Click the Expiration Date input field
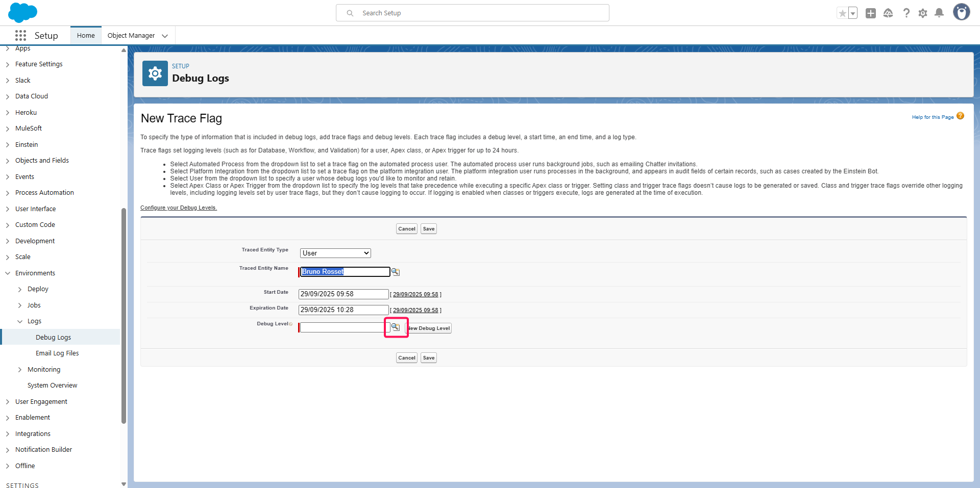 point(344,310)
